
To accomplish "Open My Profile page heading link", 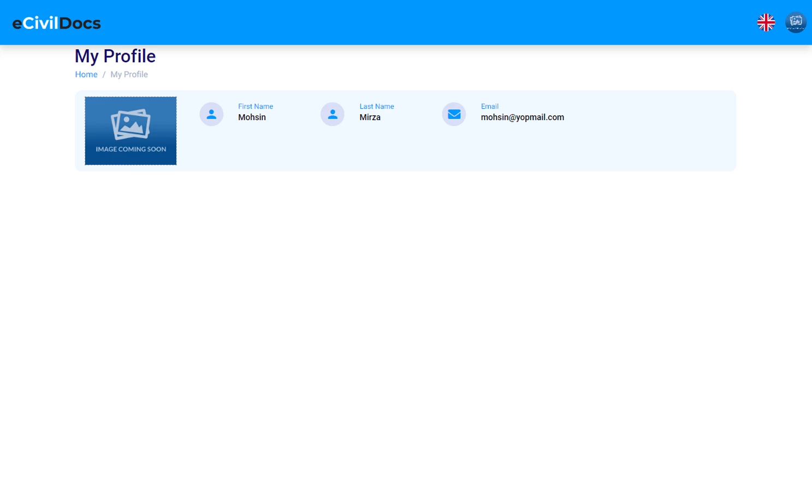I will tap(115, 56).
